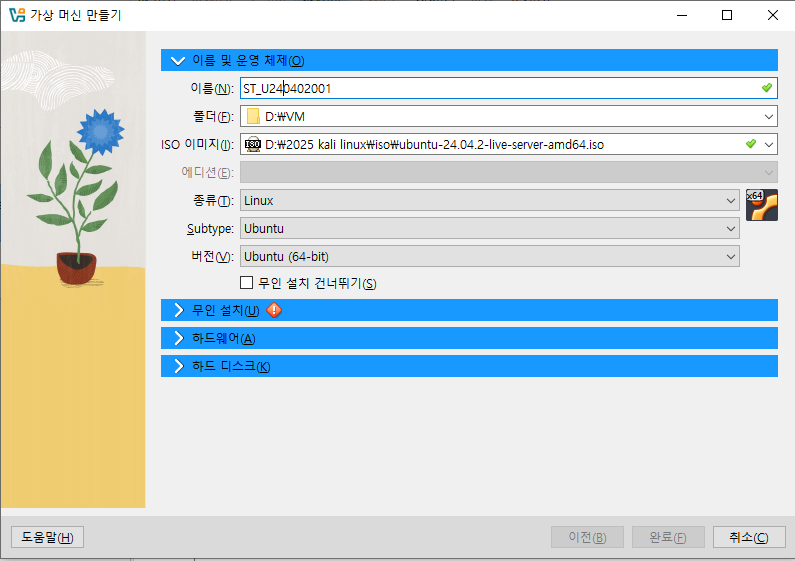Screen dimensions: 795x561
Task: Click the 이름(N) label
Action: tap(212, 88)
